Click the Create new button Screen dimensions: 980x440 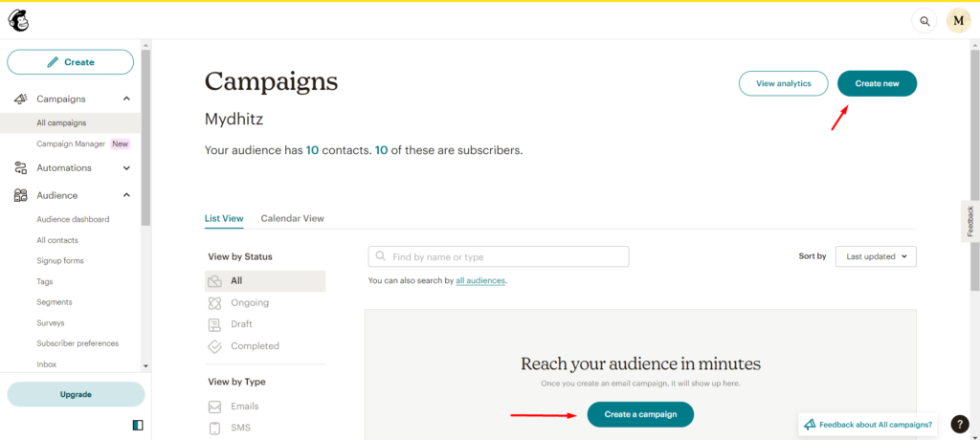pyautogui.click(x=877, y=83)
